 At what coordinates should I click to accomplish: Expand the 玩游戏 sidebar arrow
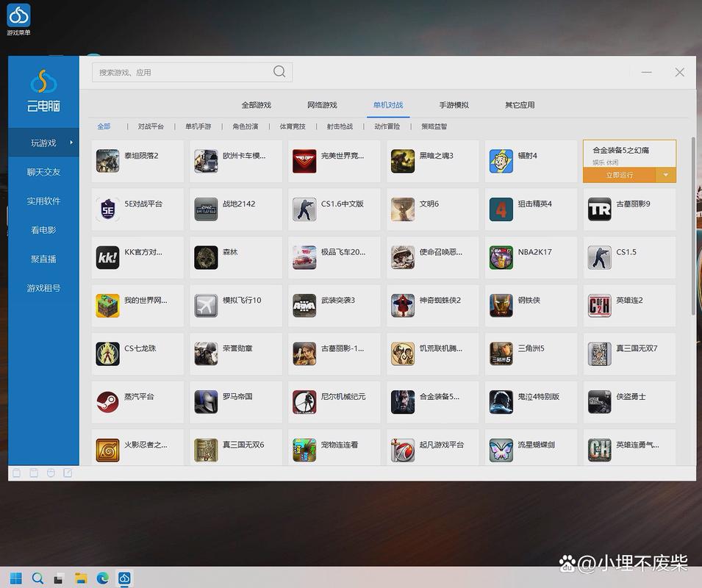71,143
